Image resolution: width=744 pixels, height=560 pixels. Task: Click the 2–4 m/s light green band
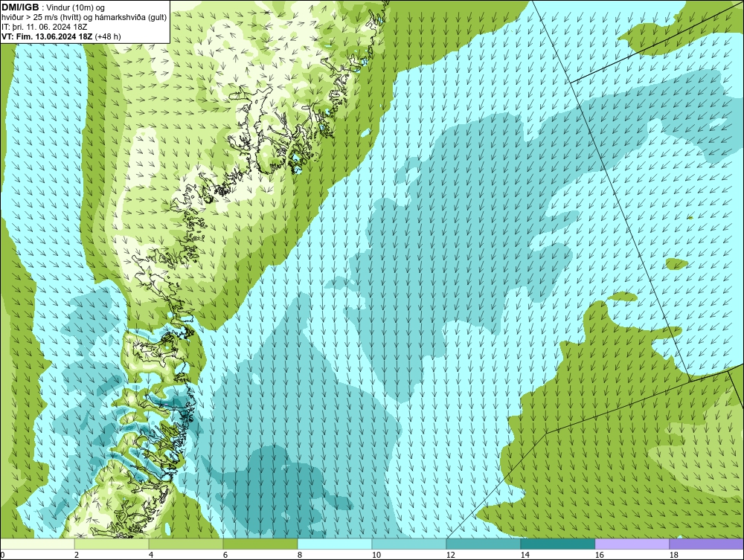pos(112,544)
